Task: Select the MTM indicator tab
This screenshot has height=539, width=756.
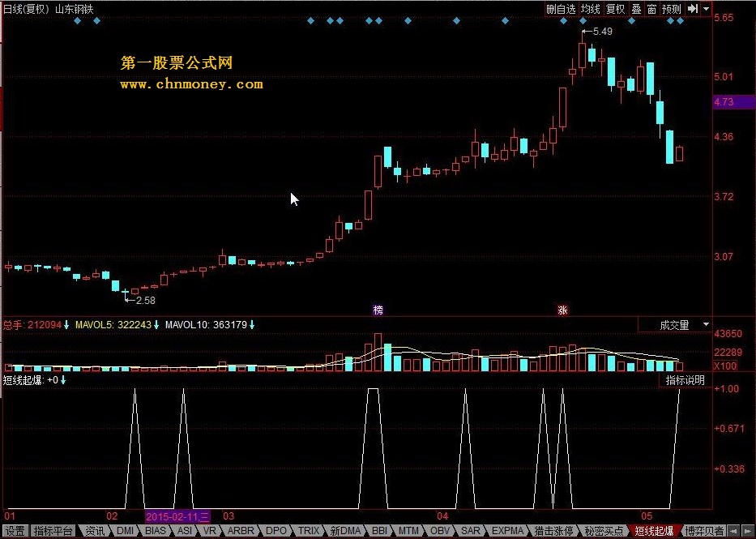Action: [408, 531]
